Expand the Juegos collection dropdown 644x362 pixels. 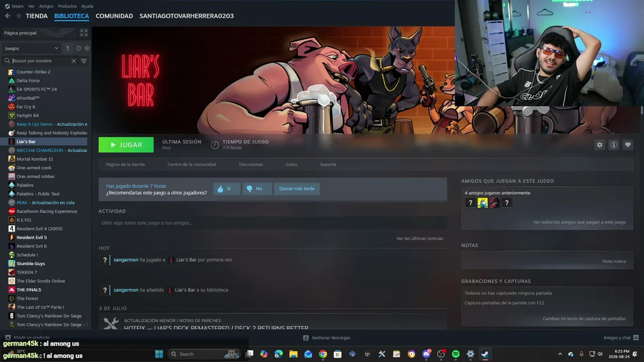31,48
